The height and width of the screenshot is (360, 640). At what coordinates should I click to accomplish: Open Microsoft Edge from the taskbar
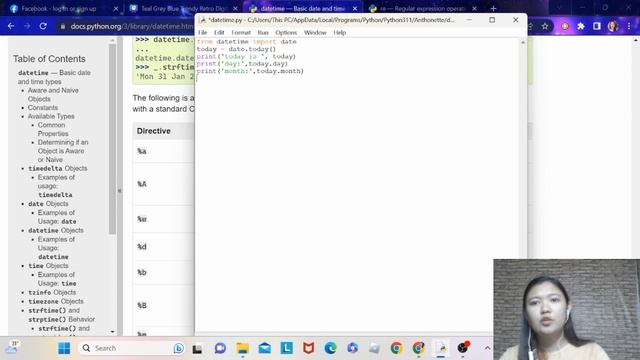(x=331, y=348)
